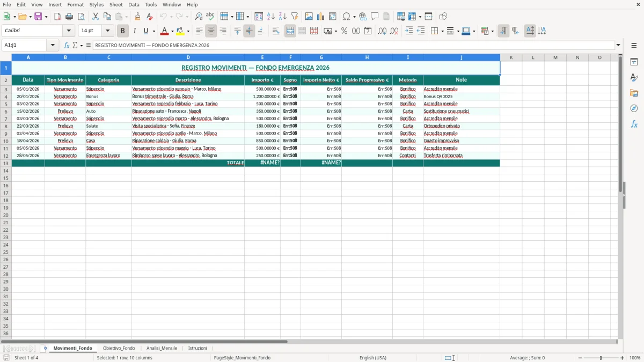The width and height of the screenshot is (644, 362).
Task: Cut the selection with the scissors icon
Action: (96, 17)
